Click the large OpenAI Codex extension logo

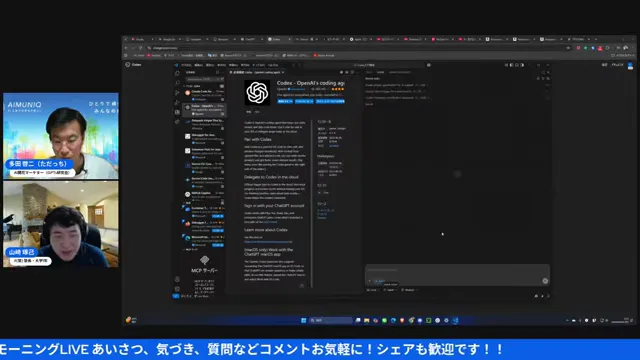pos(257,93)
